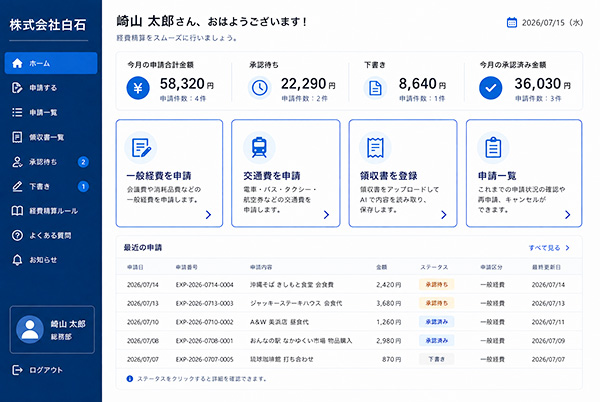This screenshot has width=600, height=402.
Task: Click application number EXP-2026-0714-0004
Action: click(x=204, y=285)
